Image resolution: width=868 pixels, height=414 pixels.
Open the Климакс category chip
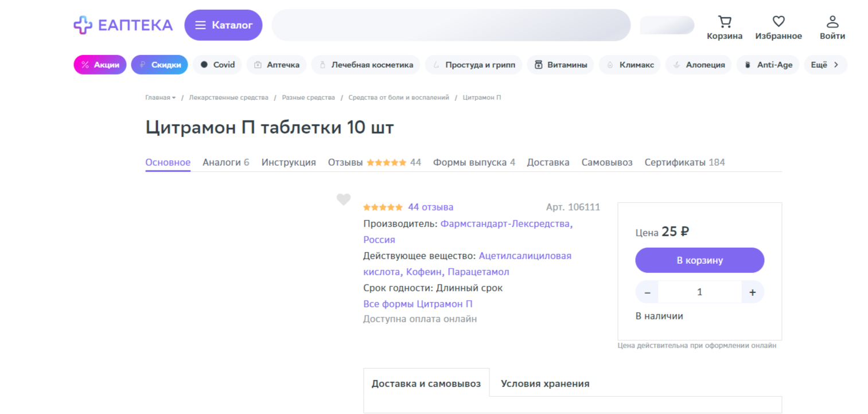click(x=630, y=65)
